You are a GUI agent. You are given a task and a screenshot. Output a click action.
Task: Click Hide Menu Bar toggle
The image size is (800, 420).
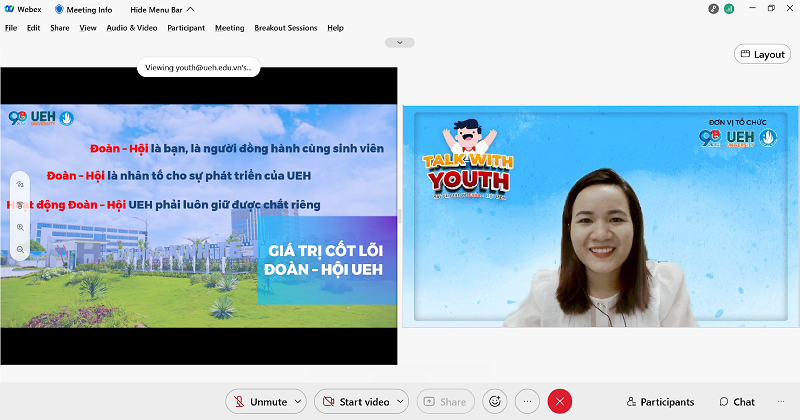pos(162,10)
